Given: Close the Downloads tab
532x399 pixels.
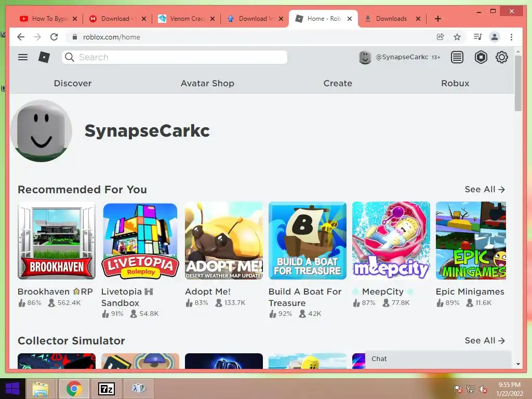Looking at the screenshot, I should (x=418, y=19).
